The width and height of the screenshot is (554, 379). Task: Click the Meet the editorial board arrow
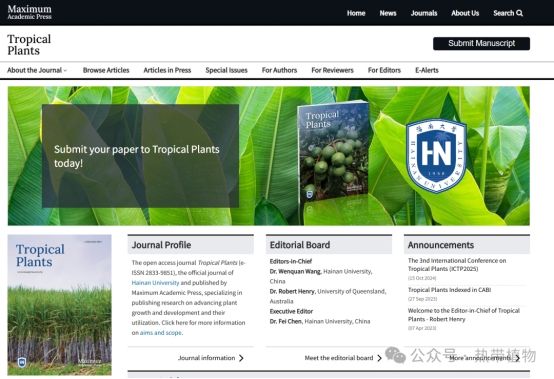tap(379, 358)
